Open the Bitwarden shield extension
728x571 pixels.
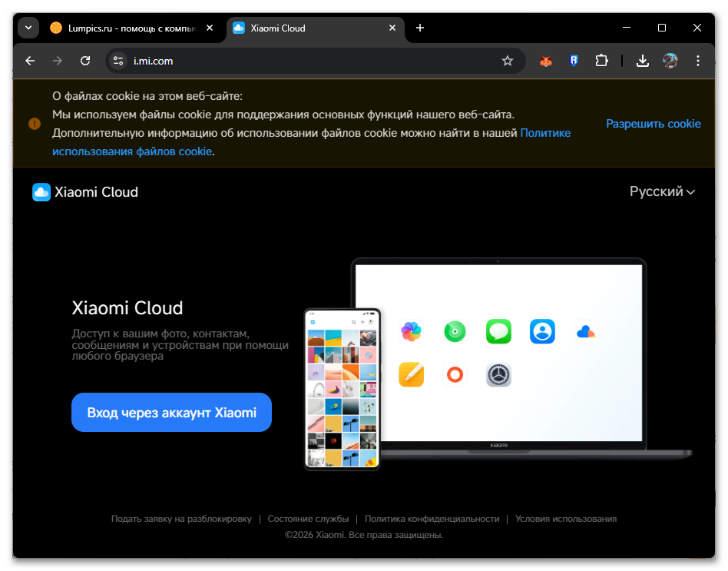[x=574, y=61]
